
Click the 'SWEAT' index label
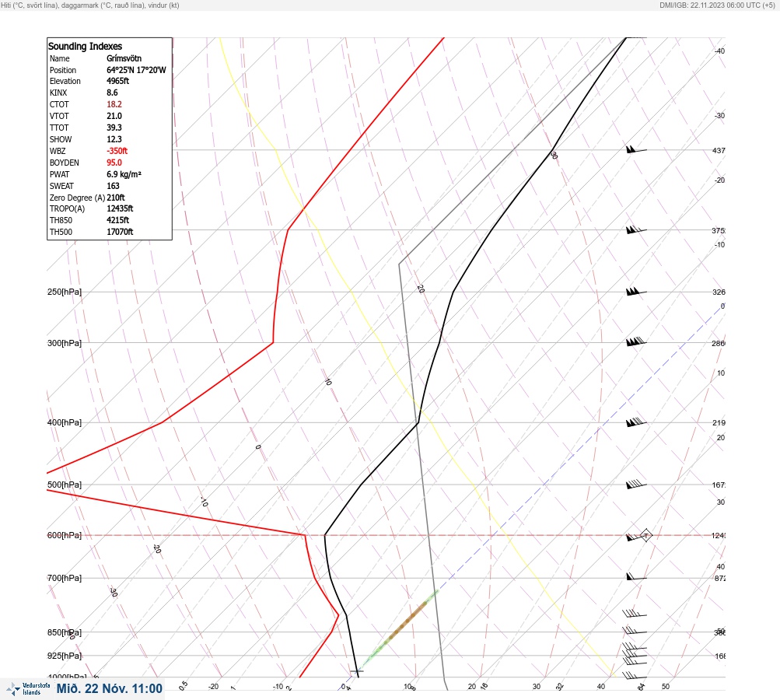(61, 186)
